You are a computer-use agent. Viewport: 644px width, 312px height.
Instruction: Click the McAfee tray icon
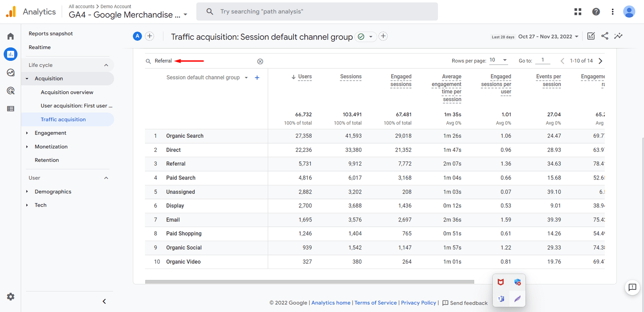click(x=501, y=282)
